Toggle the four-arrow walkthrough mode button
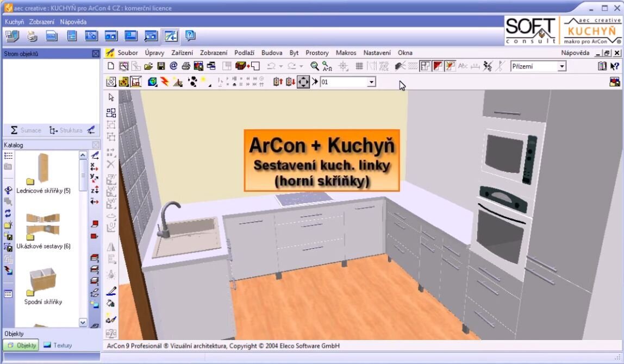624x364 pixels. pyautogui.click(x=302, y=81)
